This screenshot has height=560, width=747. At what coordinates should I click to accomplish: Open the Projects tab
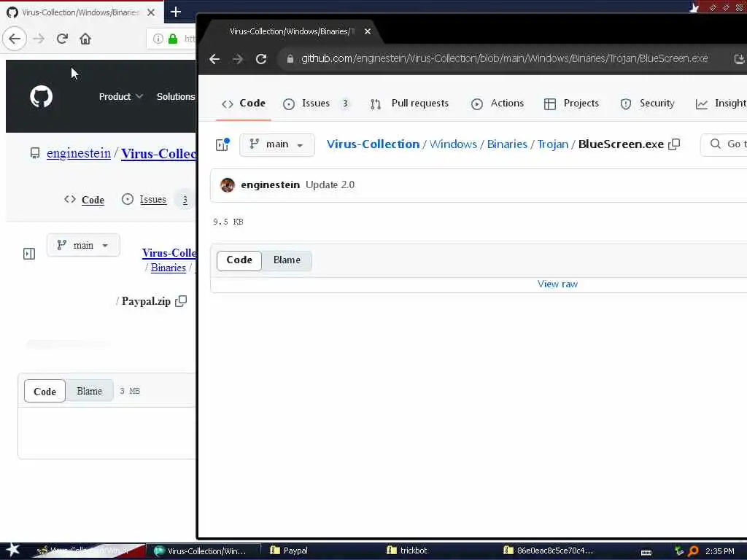coord(571,104)
